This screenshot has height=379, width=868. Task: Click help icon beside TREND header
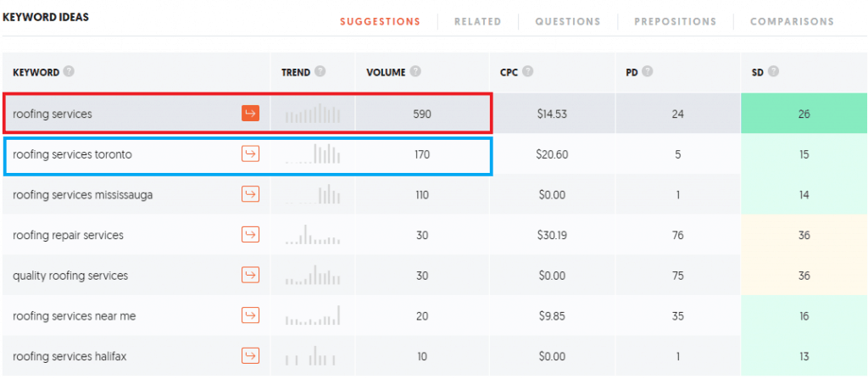click(320, 71)
